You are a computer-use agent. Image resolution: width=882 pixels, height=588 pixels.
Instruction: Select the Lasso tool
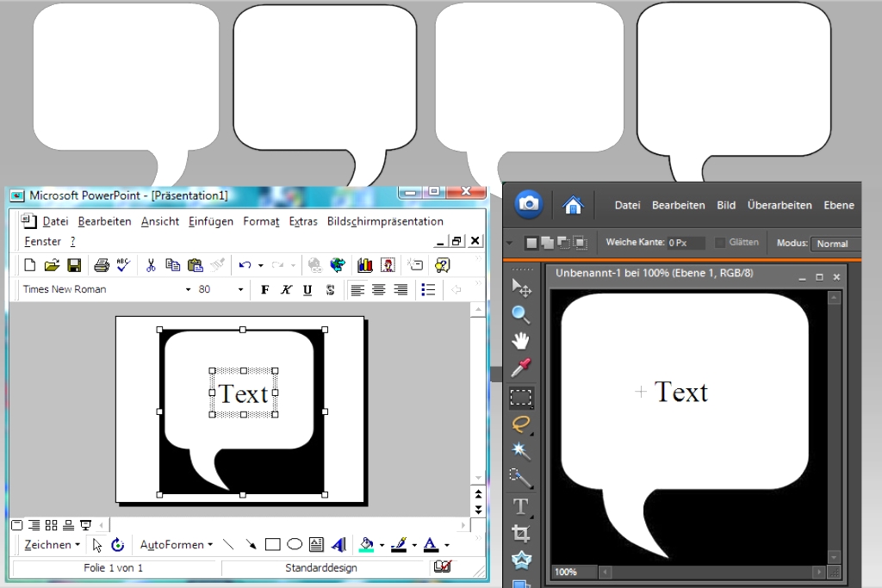click(x=520, y=424)
